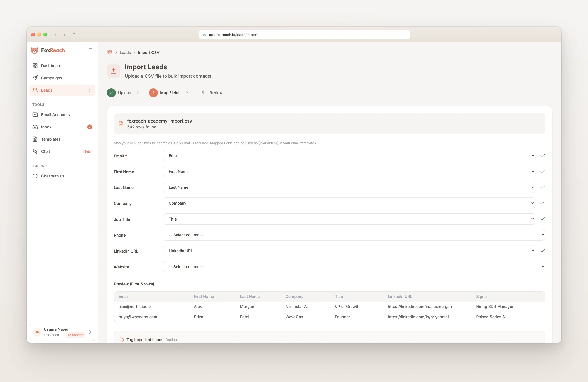Open the Website column dropdown
The image size is (588, 382).
tap(354, 267)
